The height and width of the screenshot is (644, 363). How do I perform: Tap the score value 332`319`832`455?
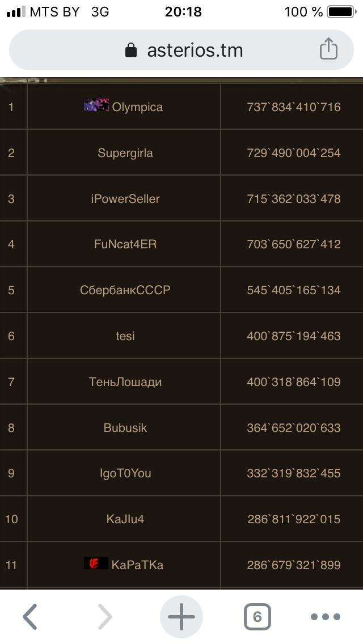(294, 473)
